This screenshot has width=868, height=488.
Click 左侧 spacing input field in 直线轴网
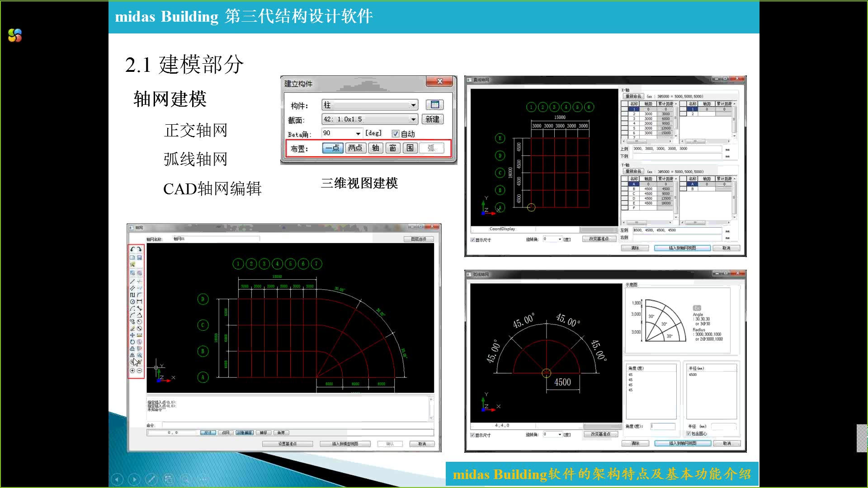point(677,230)
